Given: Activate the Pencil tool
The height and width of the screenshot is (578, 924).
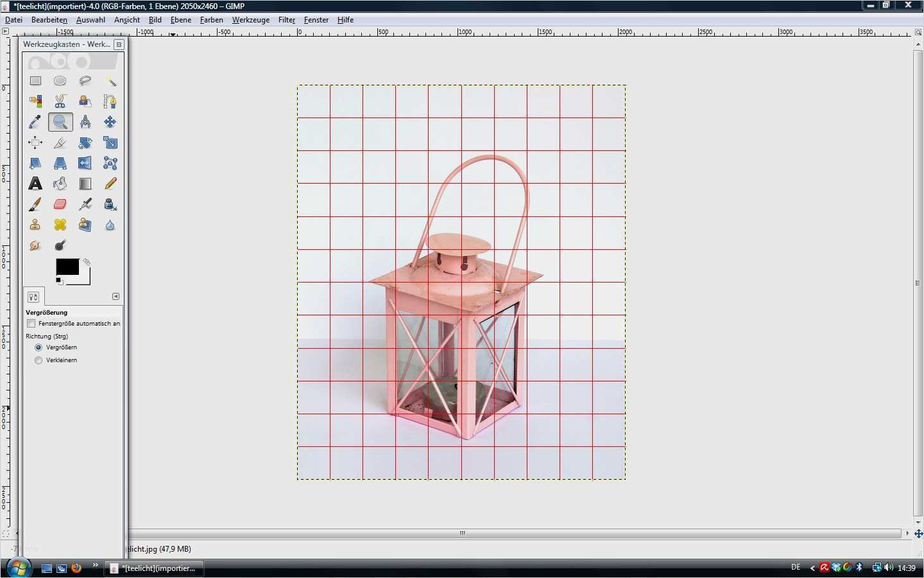Looking at the screenshot, I should [110, 184].
